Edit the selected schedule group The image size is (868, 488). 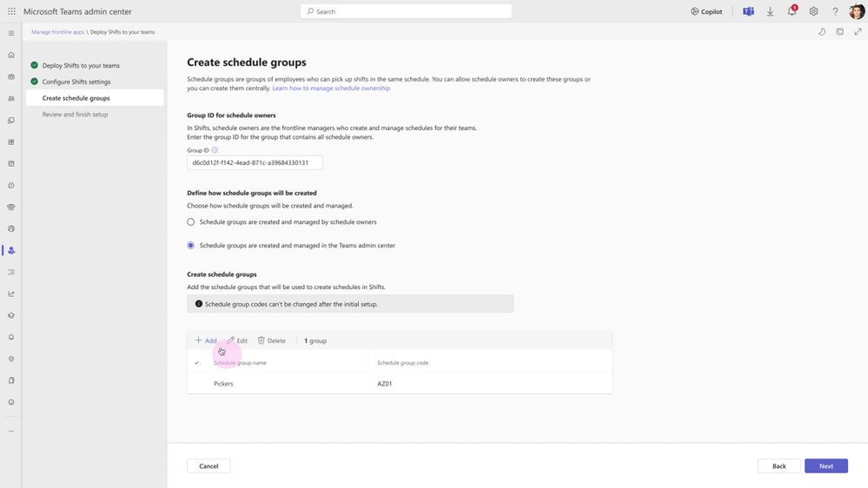pyautogui.click(x=237, y=340)
